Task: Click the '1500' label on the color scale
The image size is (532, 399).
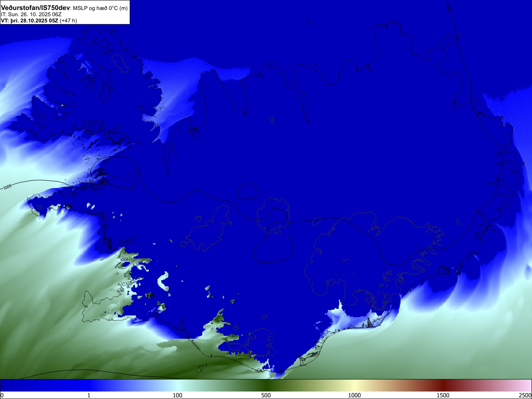Action: pyautogui.click(x=443, y=395)
